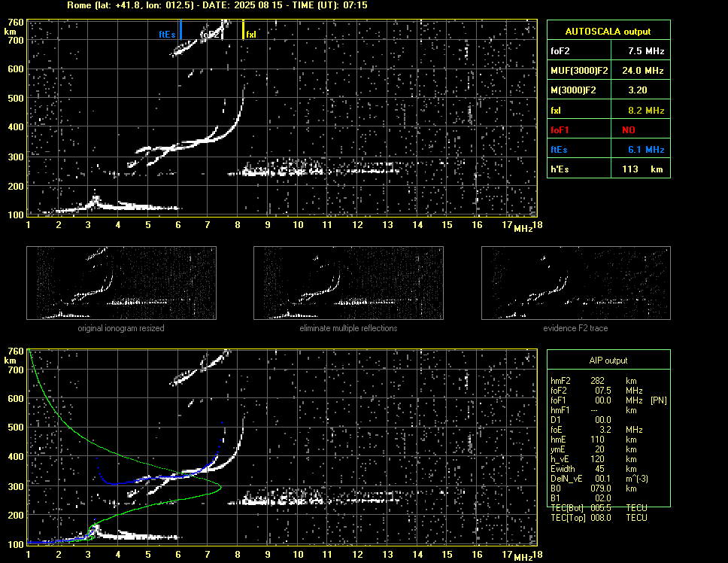The width and height of the screenshot is (728, 563).
Task: Click the yellow fxI marker on upper ionogram
Action: click(x=243, y=29)
